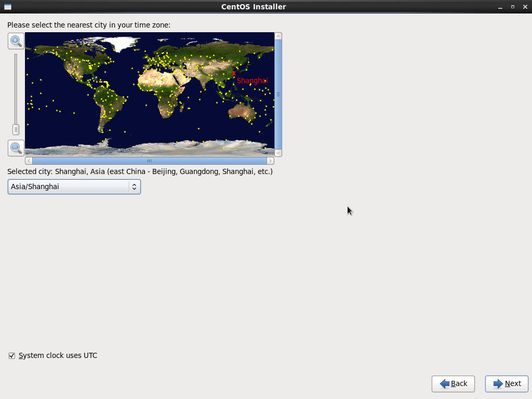Viewport: 532px width, 399px height.
Task: Click the 'Please select the nearest city' prompt
Action: [x=89, y=25]
